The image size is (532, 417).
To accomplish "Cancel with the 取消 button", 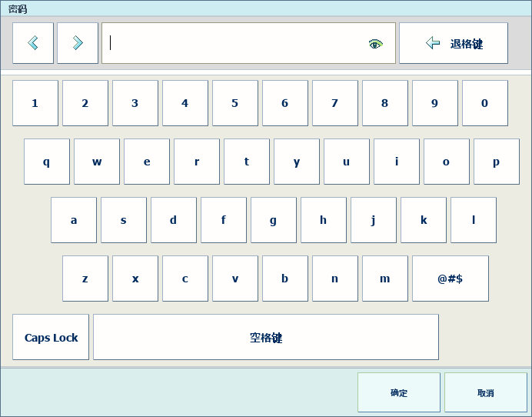I will pyautogui.click(x=485, y=392).
